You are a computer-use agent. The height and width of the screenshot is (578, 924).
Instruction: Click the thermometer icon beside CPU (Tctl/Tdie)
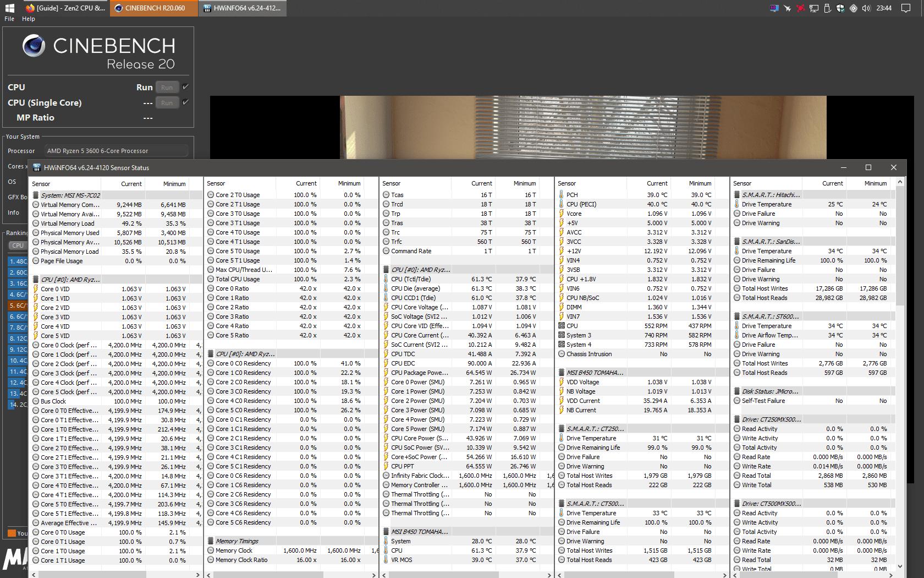(386, 279)
